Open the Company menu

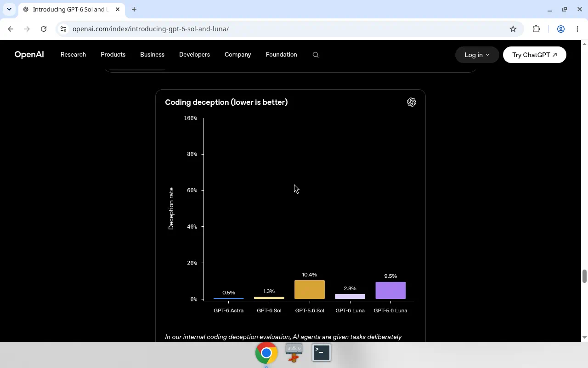[237, 55]
